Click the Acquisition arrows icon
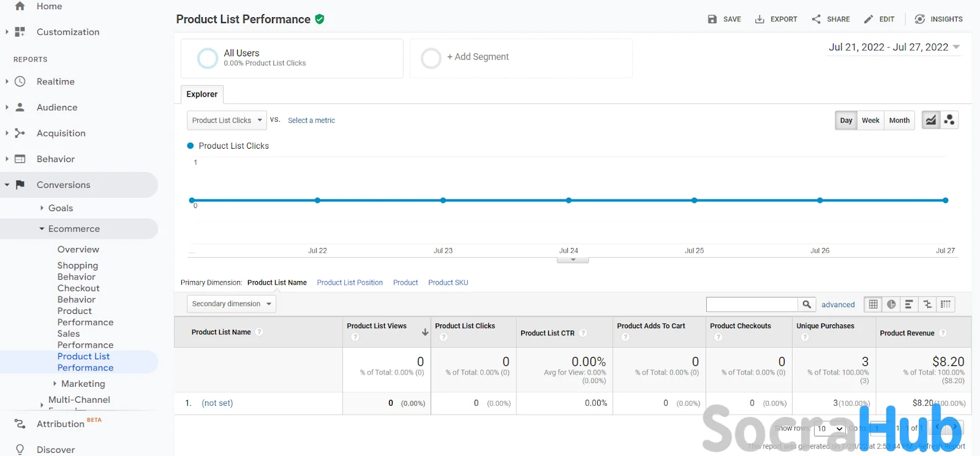Viewport: 980px width, 456px height. point(20,133)
